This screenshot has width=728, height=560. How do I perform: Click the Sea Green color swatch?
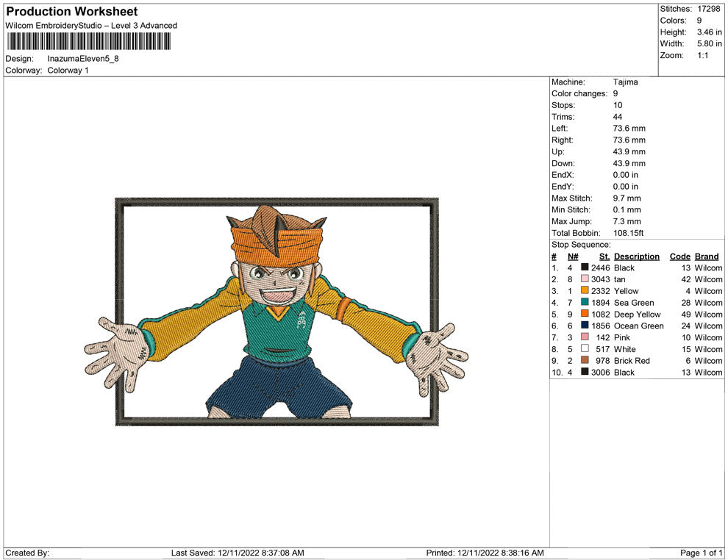click(585, 302)
